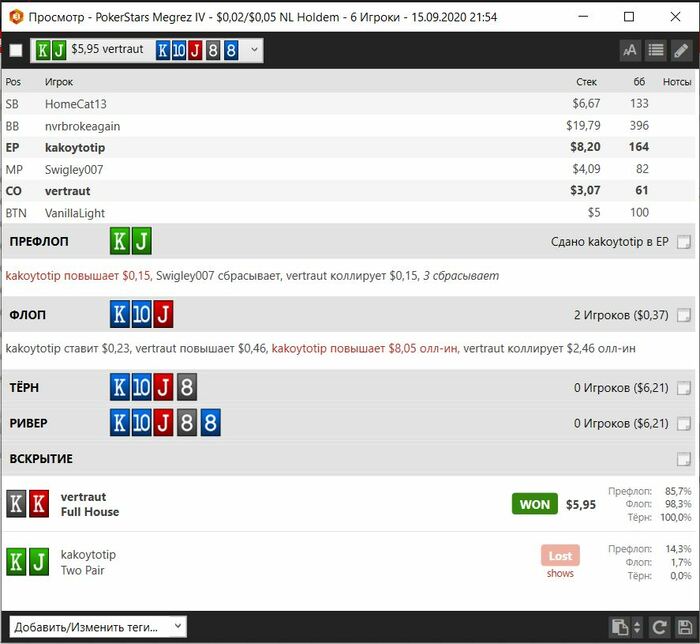700x644 pixels.
Task: Click the green K hole card in ПРЕФЛОП row
Action: pyautogui.click(x=120, y=241)
